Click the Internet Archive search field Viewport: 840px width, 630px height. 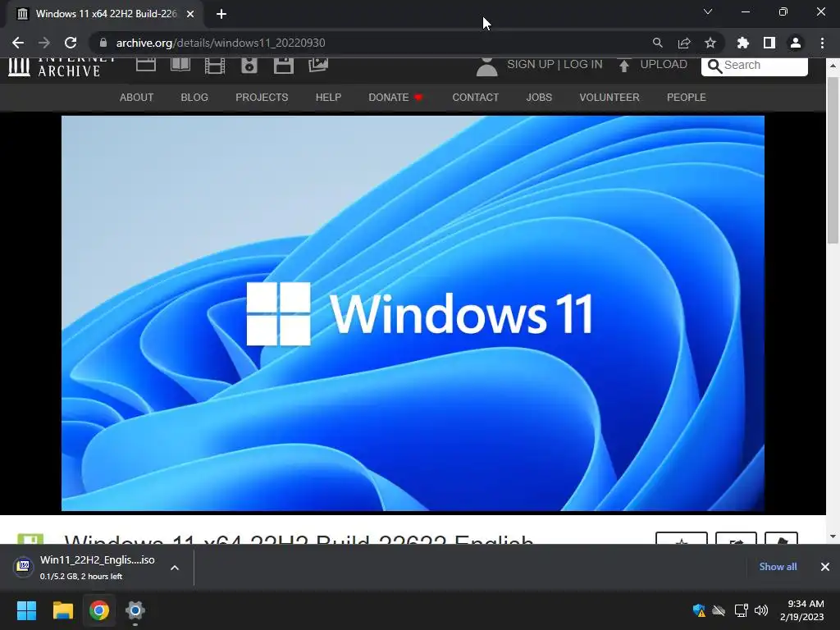click(755, 66)
